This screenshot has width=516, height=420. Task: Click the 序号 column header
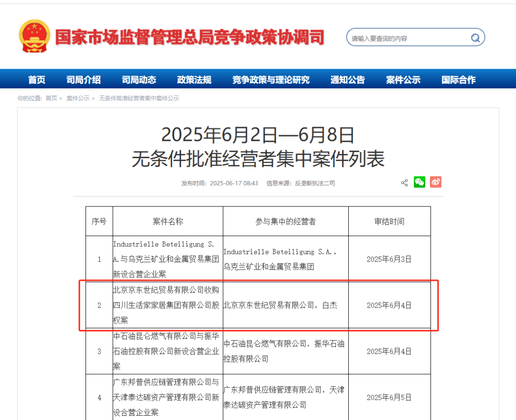(x=99, y=222)
